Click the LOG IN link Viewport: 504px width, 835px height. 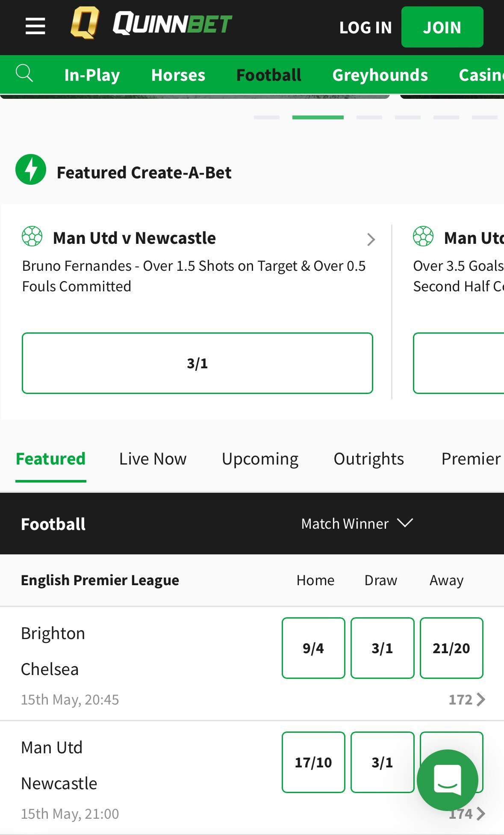[365, 27]
